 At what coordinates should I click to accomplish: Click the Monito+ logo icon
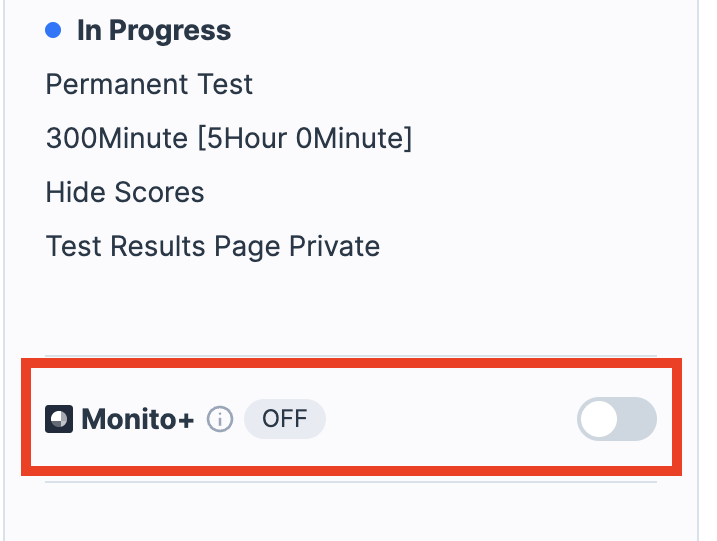coord(59,419)
